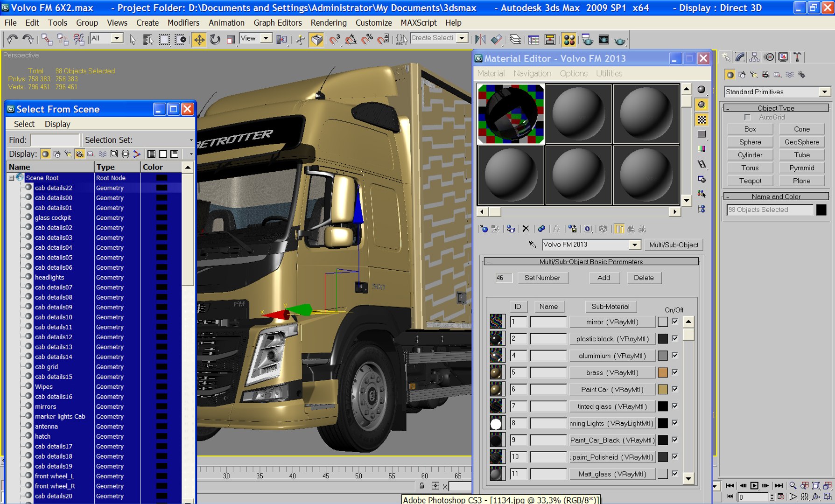Viewport: 835px width, 504px height.
Task: Select Lights category in Create panel
Action: coord(754,75)
